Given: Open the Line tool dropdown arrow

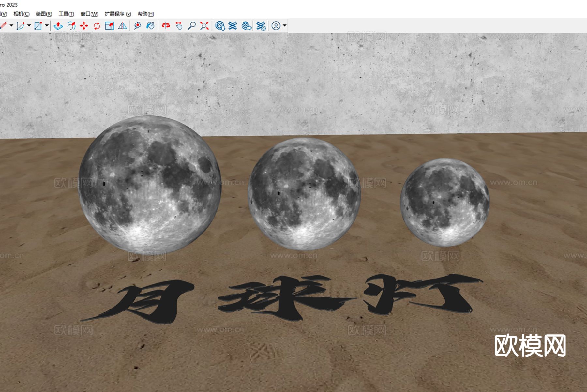Looking at the screenshot, I should click(x=11, y=25).
